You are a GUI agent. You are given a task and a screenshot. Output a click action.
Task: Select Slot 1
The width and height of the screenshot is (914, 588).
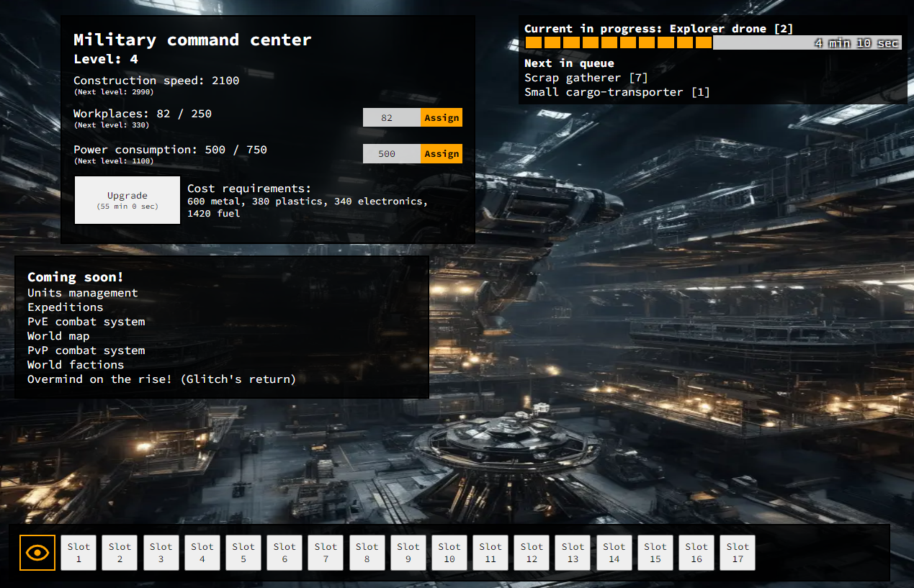tap(79, 553)
